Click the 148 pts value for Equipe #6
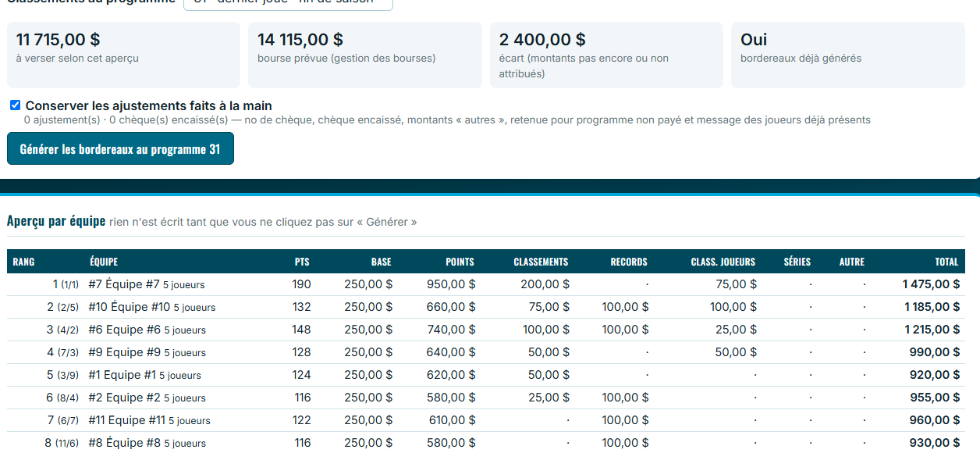This screenshot has height=453, width=980. coord(301,330)
